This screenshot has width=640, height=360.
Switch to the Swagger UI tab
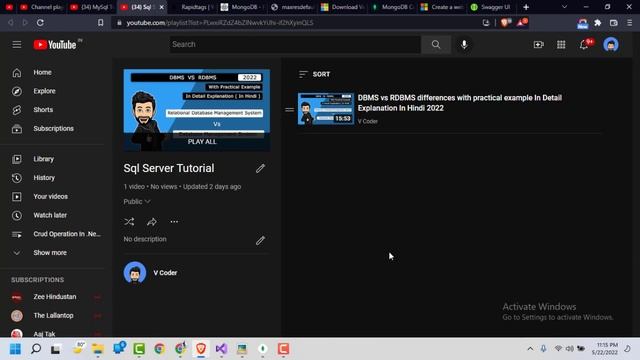[x=491, y=7]
